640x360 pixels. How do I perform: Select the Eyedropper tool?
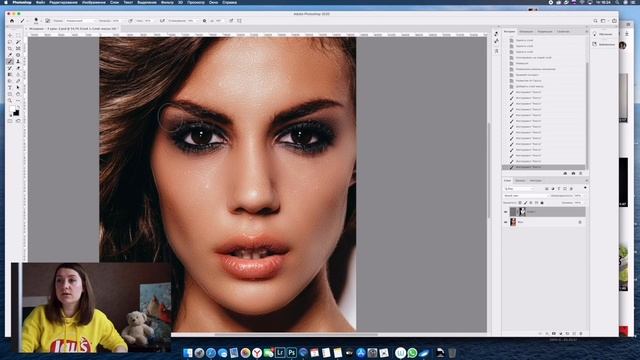(x=10, y=55)
